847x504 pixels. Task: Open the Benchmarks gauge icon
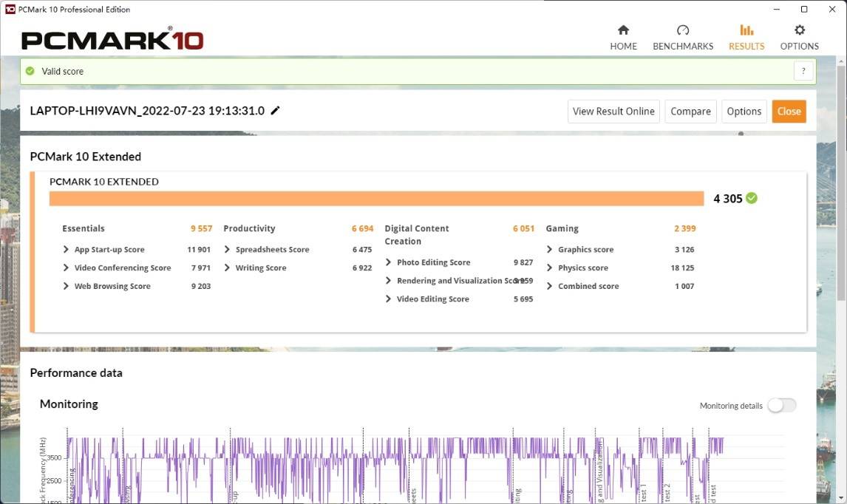[682, 30]
